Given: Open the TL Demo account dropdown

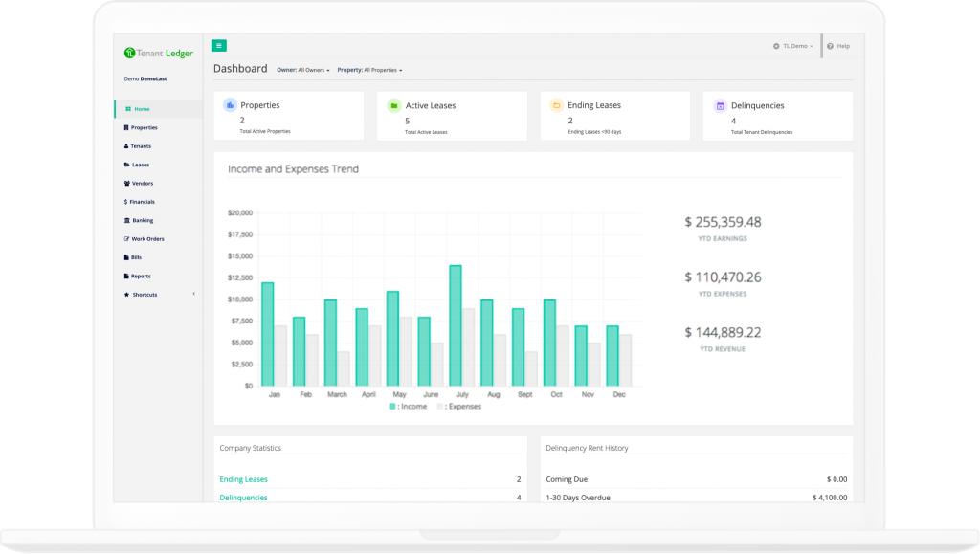Looking at the screenshot, I should [791, 45].
